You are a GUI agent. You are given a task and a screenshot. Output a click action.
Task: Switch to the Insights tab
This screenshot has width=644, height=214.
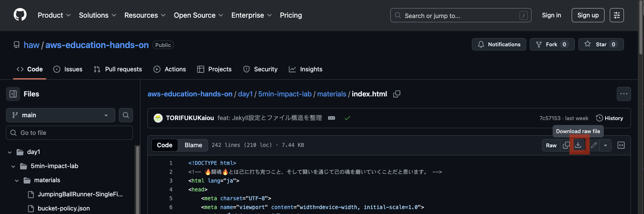(305, 69)
